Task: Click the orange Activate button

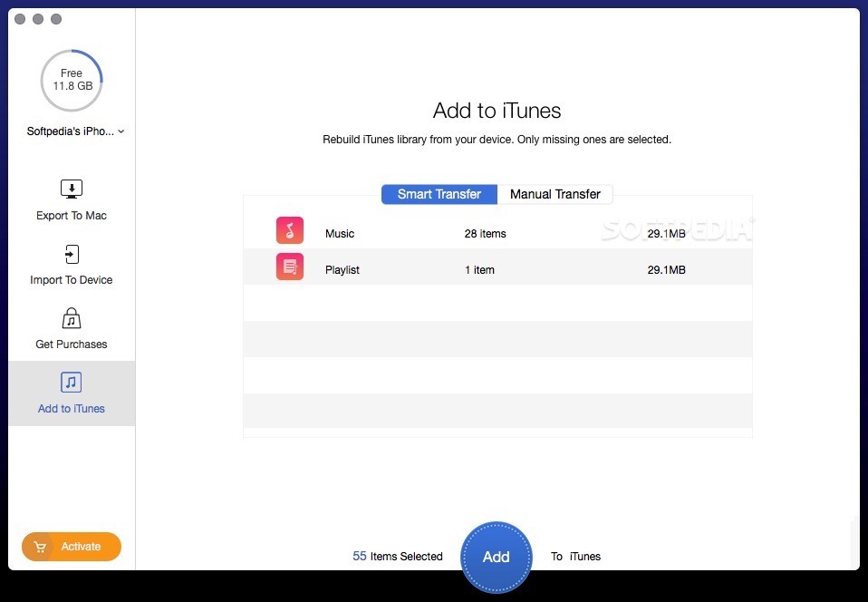Action: tap(71, 547)
